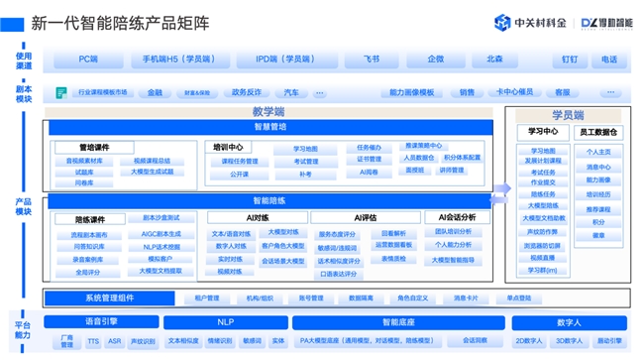Open 行业课程模板市场
The image size is (644, 360).
(103, 92)
